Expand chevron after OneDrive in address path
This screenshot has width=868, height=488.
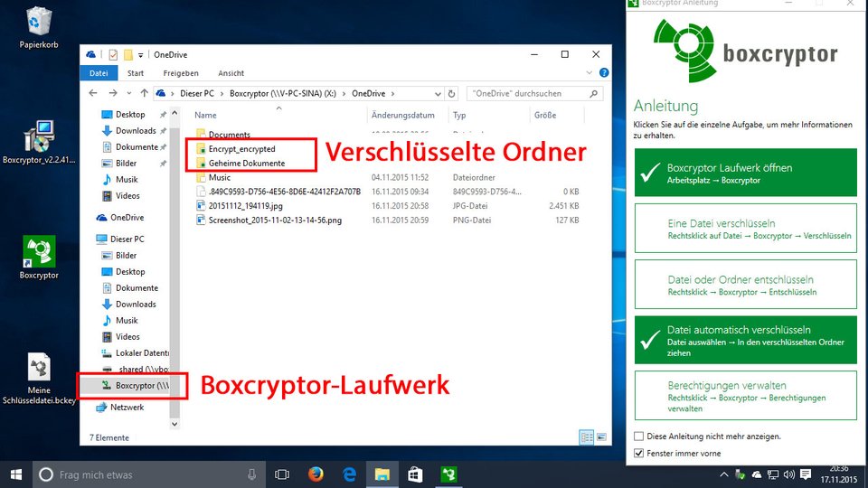pos(392,93)
